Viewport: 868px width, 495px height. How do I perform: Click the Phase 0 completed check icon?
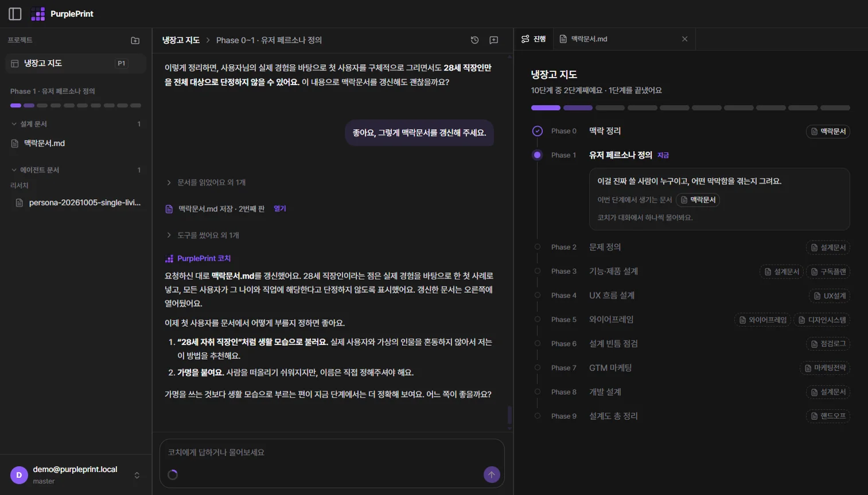(538, 131)
